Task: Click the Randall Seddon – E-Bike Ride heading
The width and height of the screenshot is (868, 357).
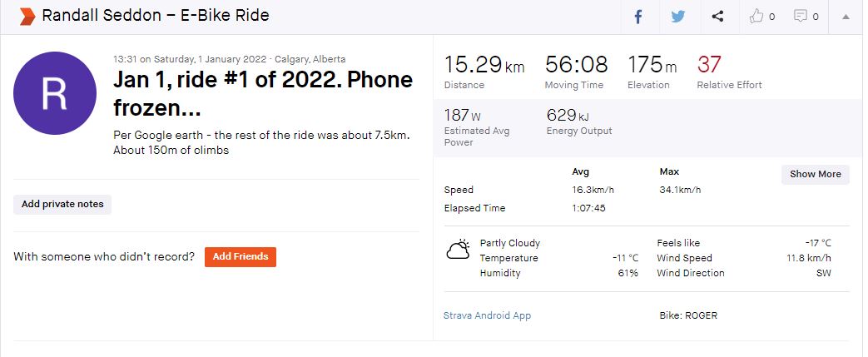Action: click(x=155, y=16)
